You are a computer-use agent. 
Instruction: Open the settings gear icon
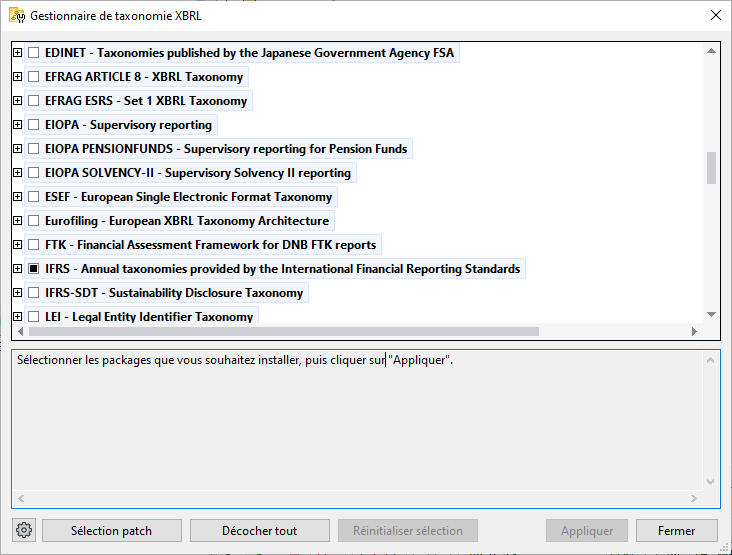pos(25,531)
